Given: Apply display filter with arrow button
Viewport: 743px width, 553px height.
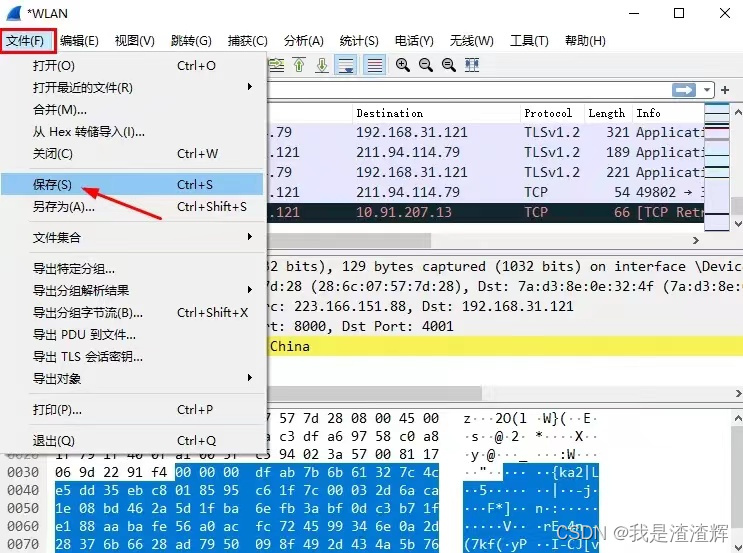Looking at the screenshot, I should pos(684,90).
